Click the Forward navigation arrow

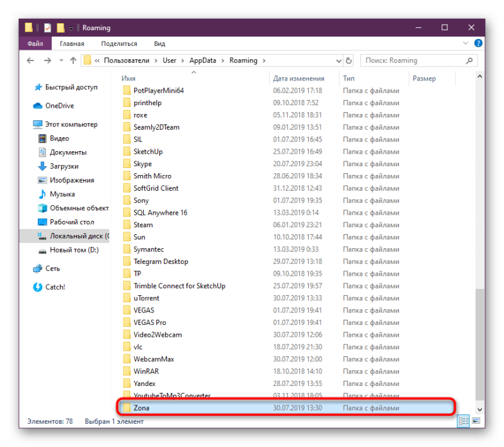[x=47, y=60]
